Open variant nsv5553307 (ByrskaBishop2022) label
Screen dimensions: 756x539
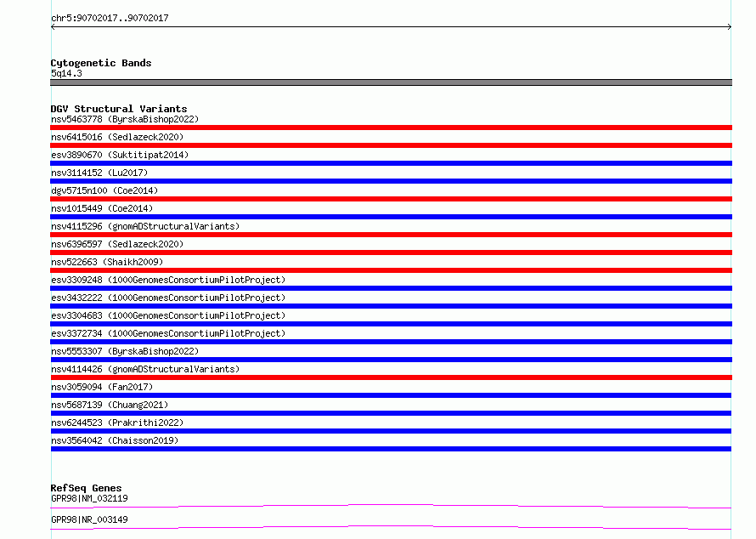(125, 351)
